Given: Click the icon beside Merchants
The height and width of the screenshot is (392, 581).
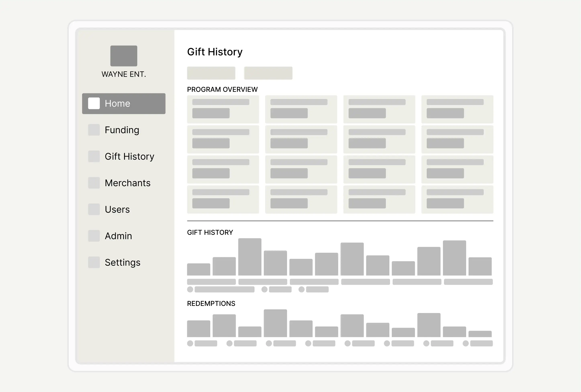Looking at the screenshot, I should tap(94, 183).
